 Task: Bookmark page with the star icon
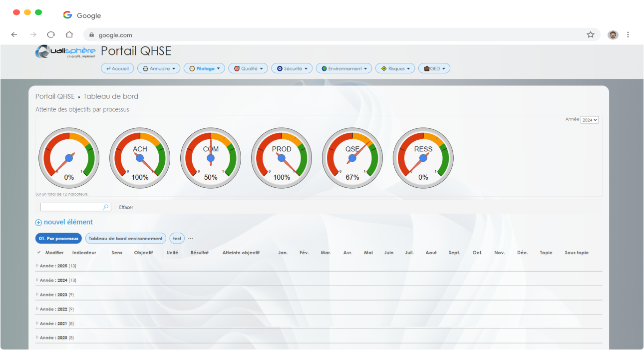click(x=590, y=34)
